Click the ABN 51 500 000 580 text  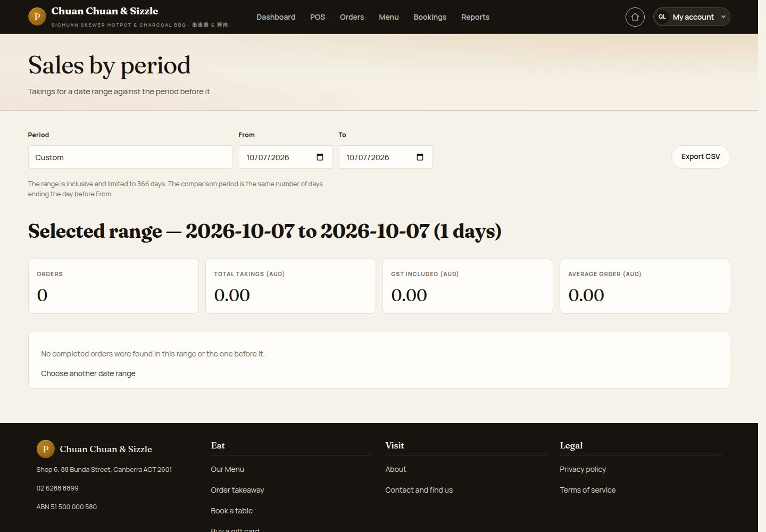tap(66, 506)
